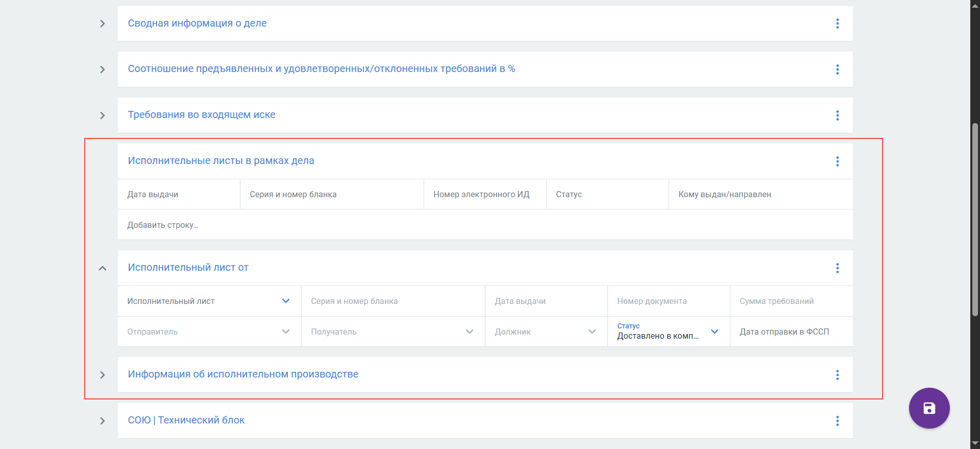The image size is (980, 449).
Task: Click Добавить строку to add row
Action: (163, 225)
